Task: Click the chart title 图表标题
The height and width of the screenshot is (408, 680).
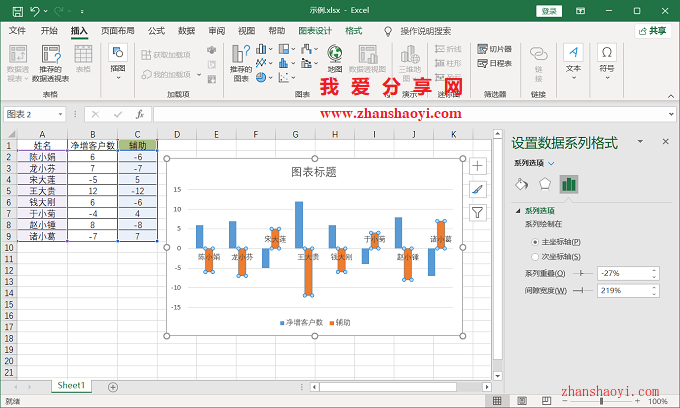Action: pyautogui.click(x=314, y=172)
